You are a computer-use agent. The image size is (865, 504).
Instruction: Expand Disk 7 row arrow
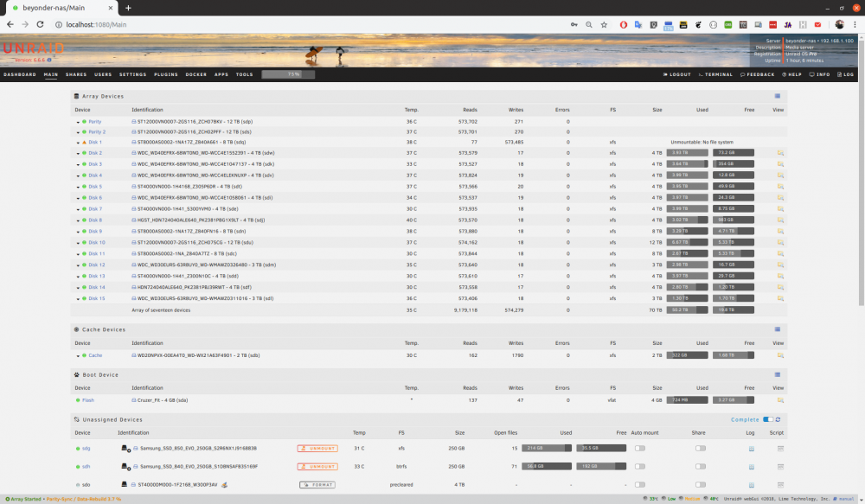(78, 209)
